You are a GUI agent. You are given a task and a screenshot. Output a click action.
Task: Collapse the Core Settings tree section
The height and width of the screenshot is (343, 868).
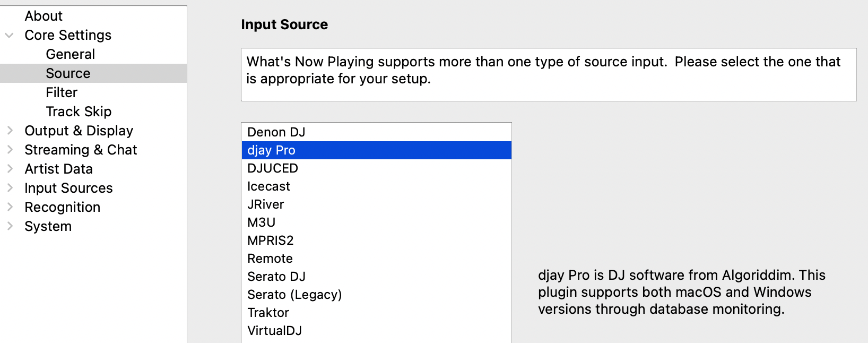(10, 36)
